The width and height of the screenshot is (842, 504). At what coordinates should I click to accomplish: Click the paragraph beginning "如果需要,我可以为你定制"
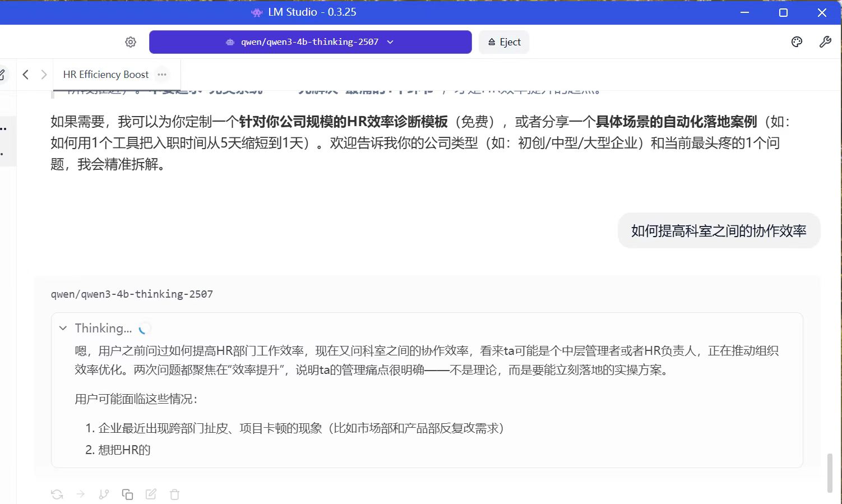coord(420,143)
